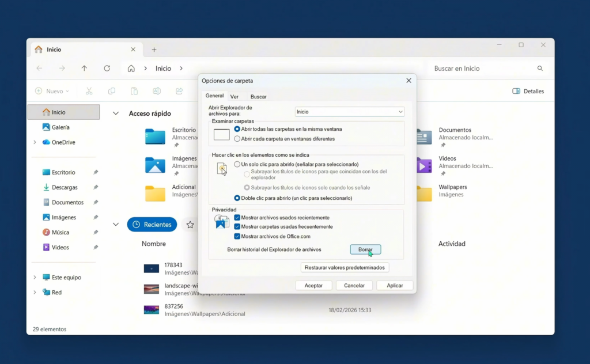Uncheck Mostrar archivos usados recientemente
Image resolution: width=590 pixels, height=364 pixels.
(237, 218)
